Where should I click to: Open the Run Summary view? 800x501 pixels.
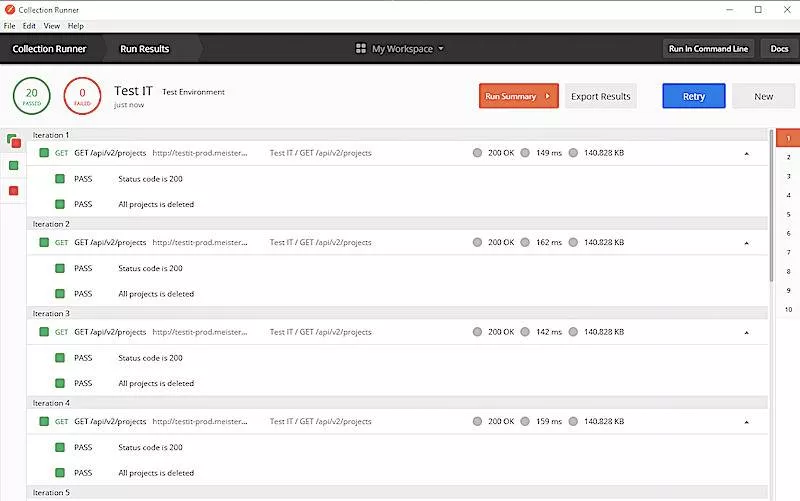pyautogui.click(x=518, y=96)
